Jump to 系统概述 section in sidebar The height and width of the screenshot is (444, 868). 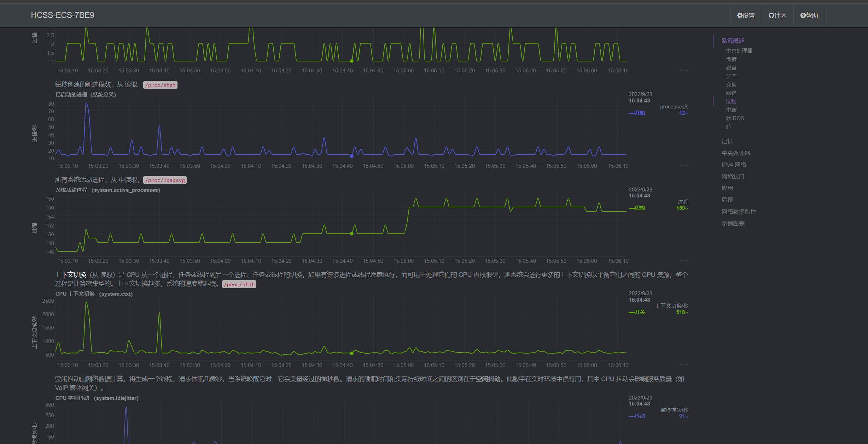(733, 41)
